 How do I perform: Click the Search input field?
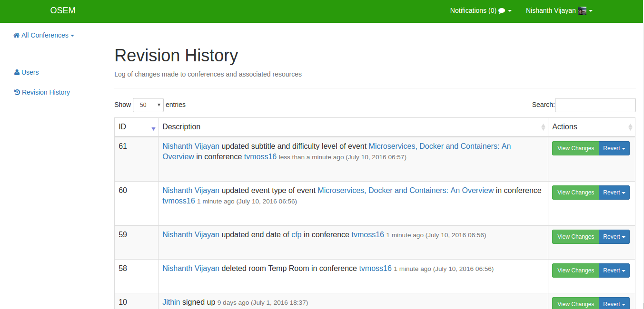coord(595,105)
